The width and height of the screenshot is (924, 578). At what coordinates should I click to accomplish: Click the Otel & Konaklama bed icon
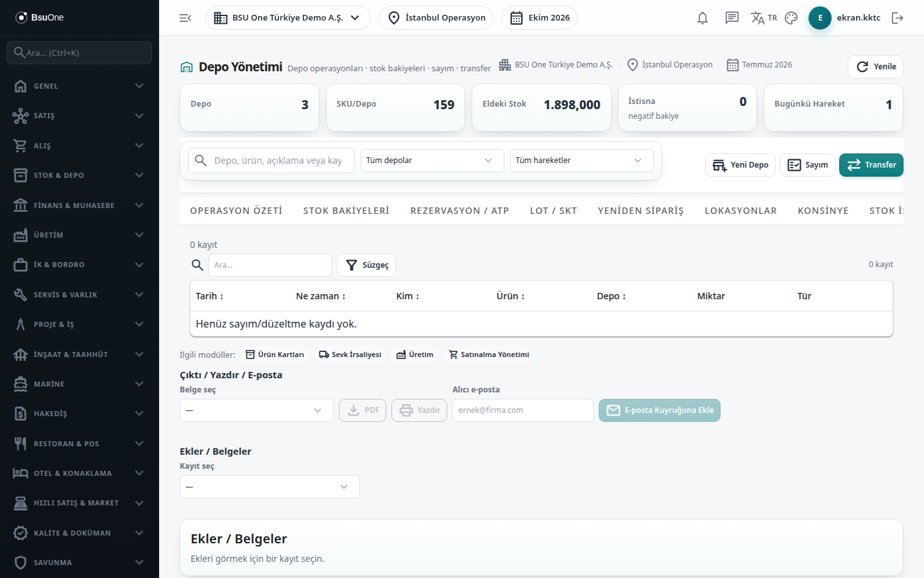21,473
